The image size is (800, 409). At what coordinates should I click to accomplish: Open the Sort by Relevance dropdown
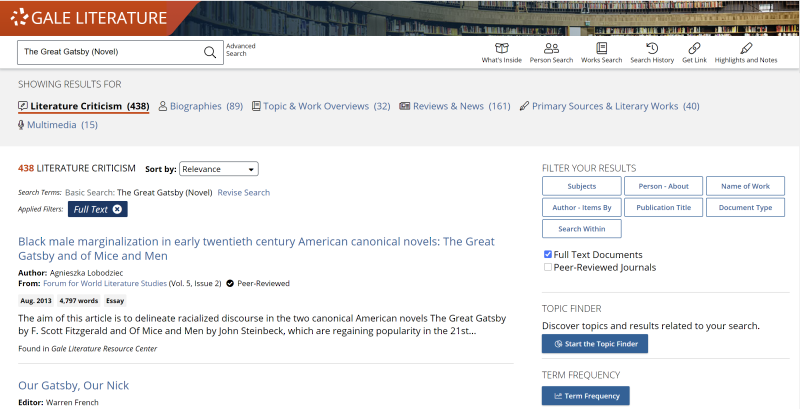tap(218, 169)
